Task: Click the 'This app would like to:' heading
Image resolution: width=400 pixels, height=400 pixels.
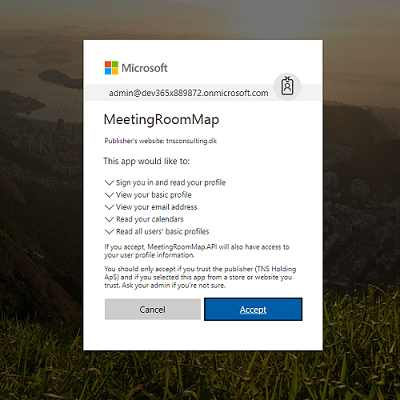Action: tap(146, 161)
